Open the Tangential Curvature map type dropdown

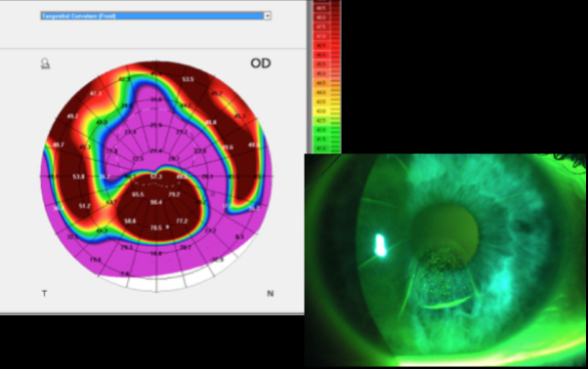pyautogui.click(x=155, y=16)
